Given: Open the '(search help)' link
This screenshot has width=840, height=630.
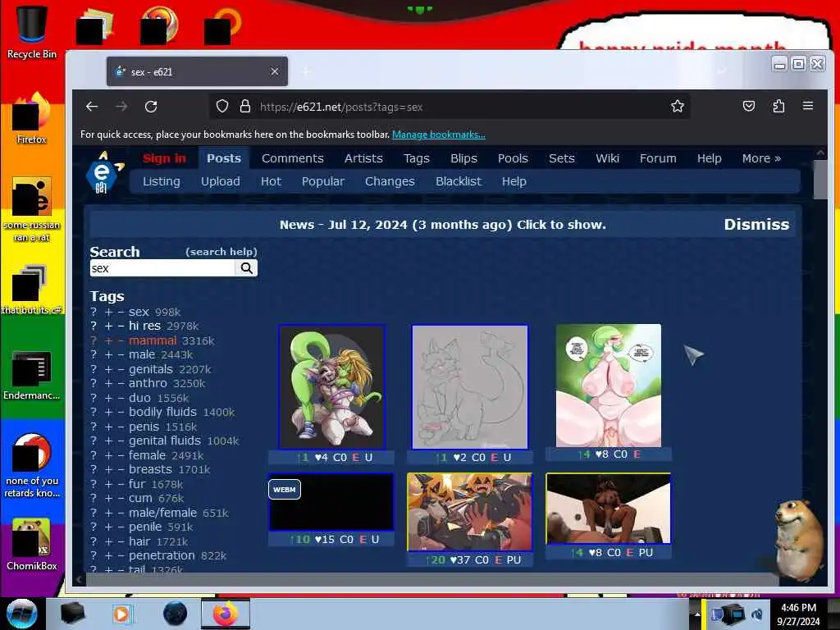Looking at the screenshot, I should point(221,251).
